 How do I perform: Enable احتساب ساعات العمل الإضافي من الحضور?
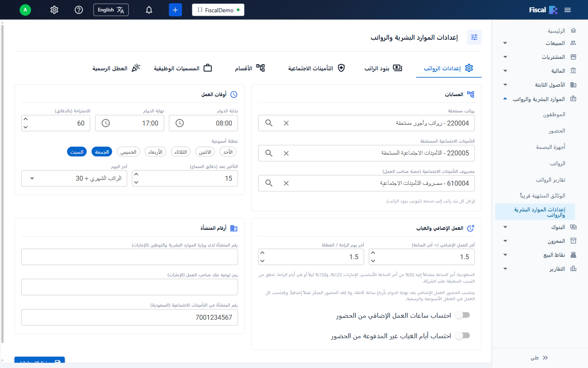(x=463, y=315)
